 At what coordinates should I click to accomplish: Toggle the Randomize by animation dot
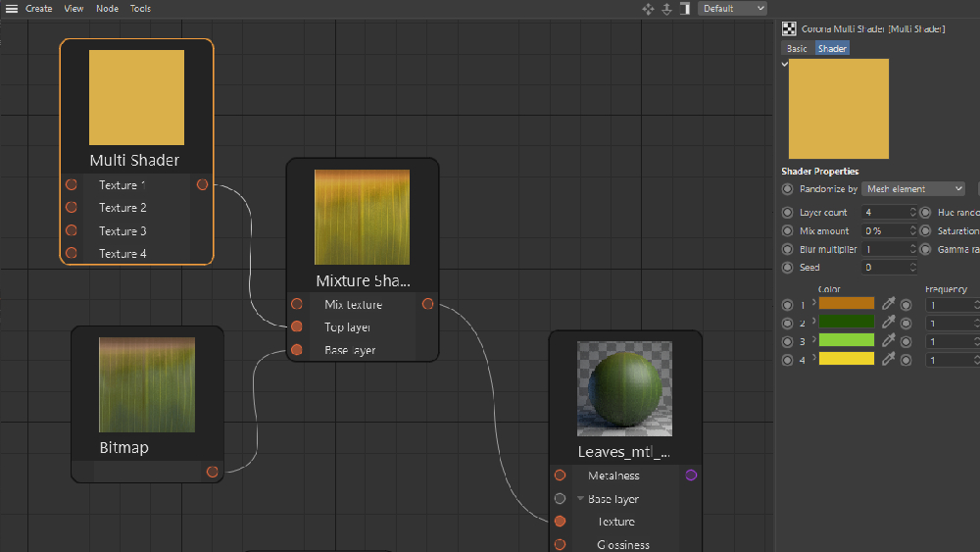tap(788, 189)
